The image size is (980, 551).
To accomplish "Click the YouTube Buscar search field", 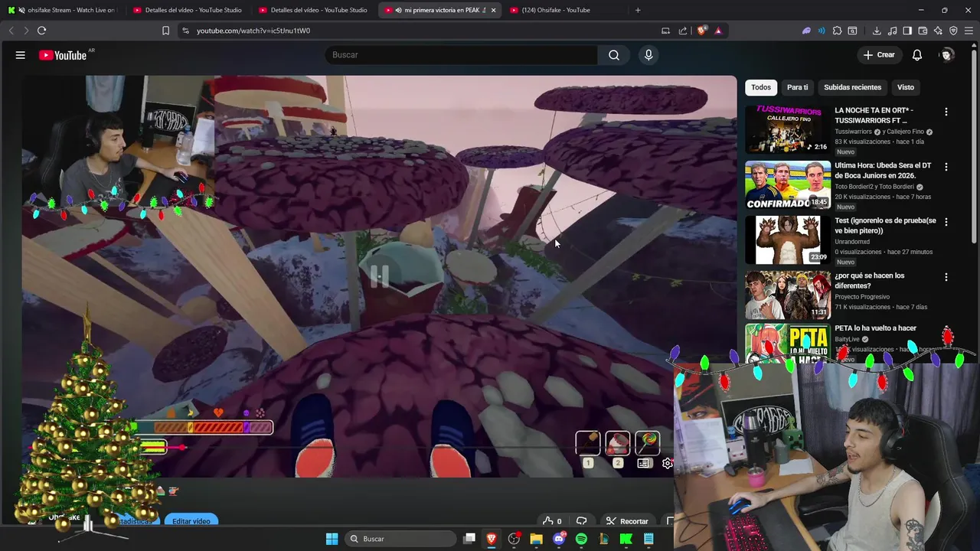I will tap(462, 55).
